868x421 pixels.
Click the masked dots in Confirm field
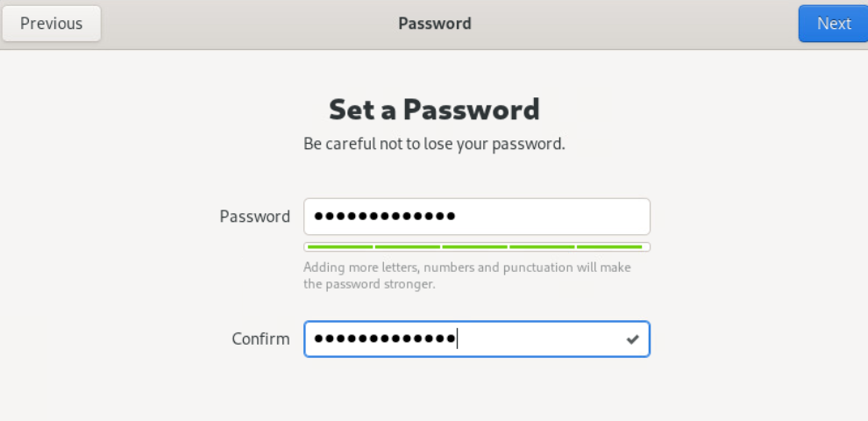384,339
